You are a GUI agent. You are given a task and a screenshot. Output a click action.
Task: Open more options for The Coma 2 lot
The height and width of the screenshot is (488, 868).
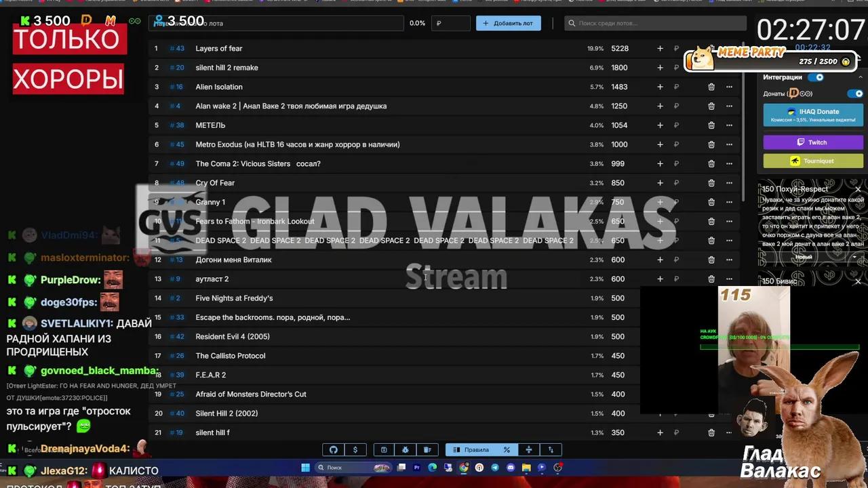click(729, 164)
